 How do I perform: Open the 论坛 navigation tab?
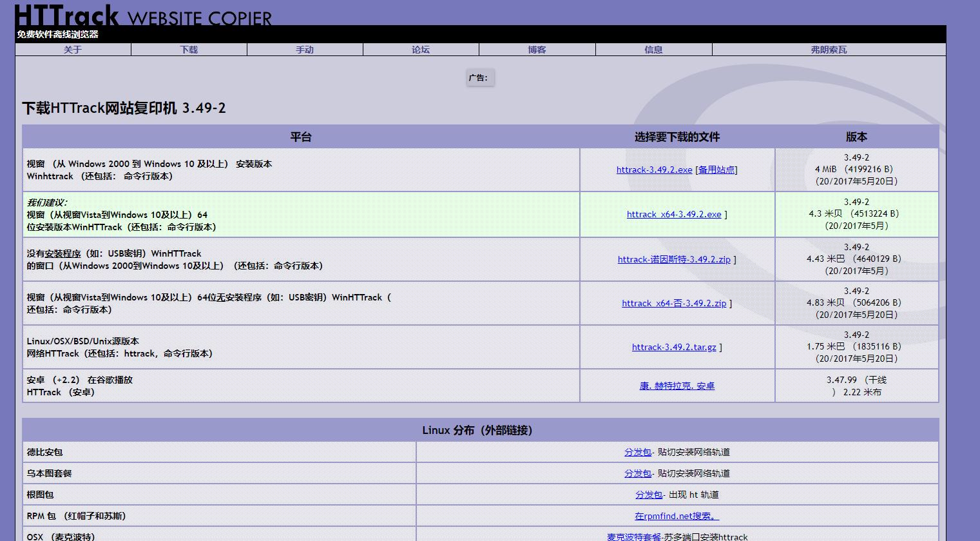coord(421,50)
